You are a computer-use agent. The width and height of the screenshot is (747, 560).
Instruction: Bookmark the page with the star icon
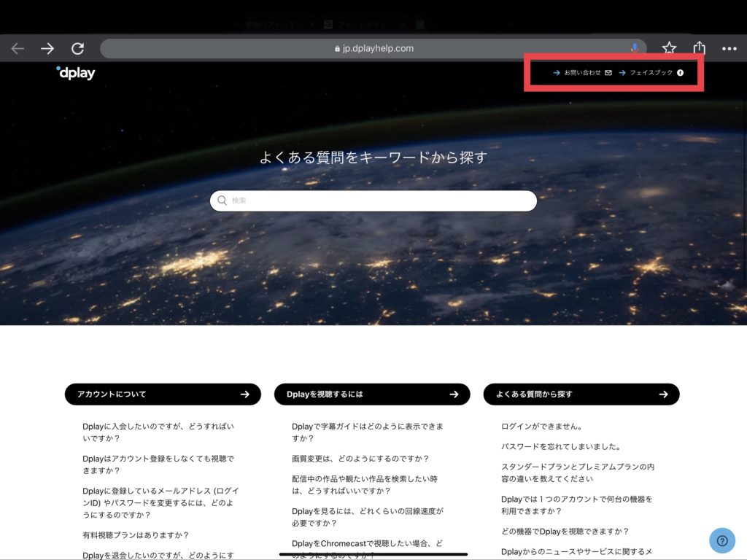point(669,48)
